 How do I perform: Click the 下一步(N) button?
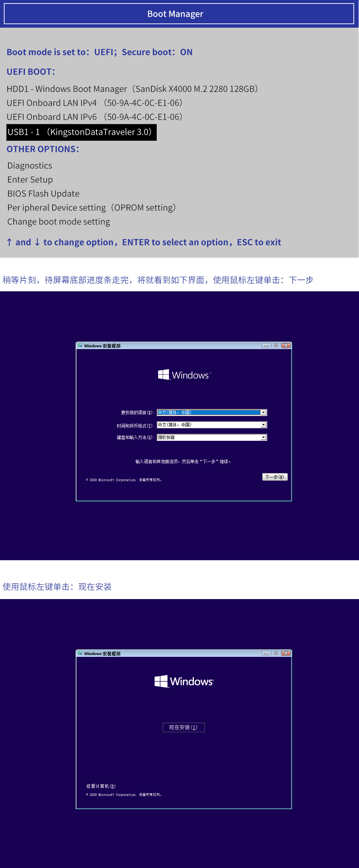pyautogui.click(x=275, y=477)
